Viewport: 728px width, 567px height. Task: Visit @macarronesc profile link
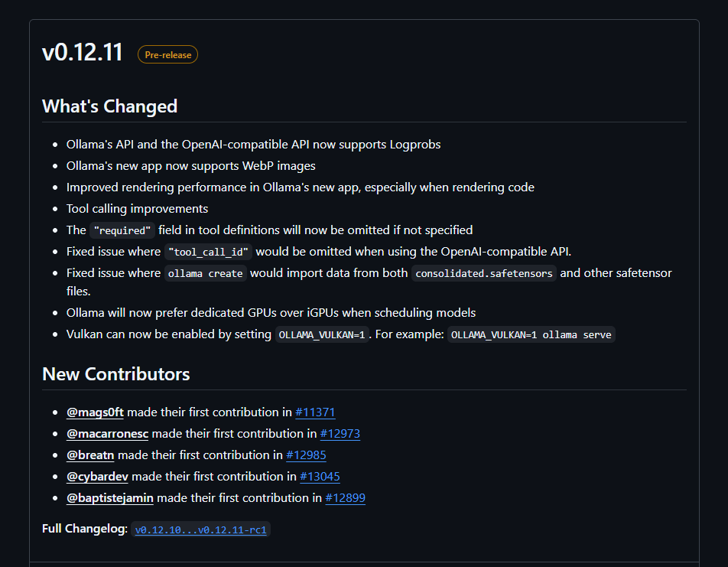point(107,434)
